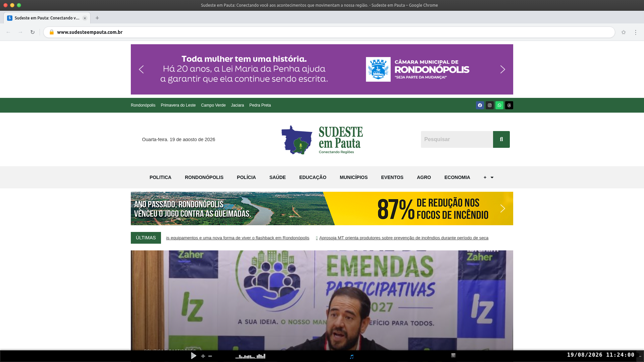644x362 pixels.
Task: Open the WhatsApp social icon
Action: coord(499,105)
